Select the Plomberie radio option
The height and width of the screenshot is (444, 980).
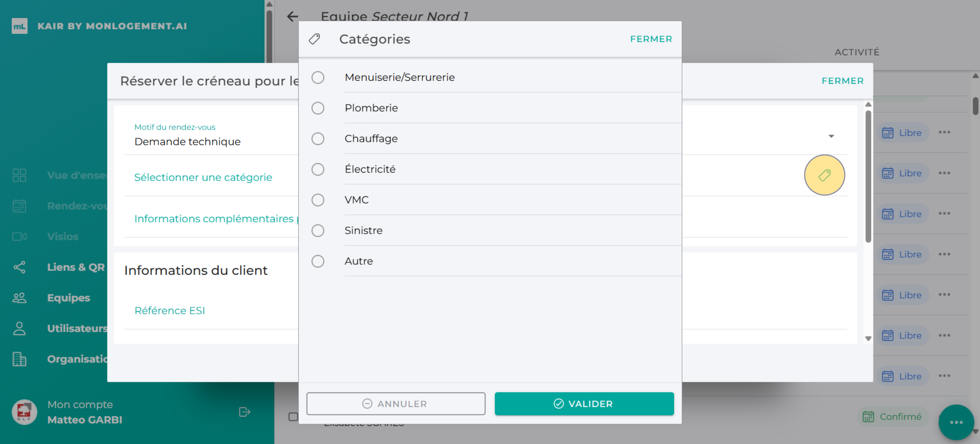(x=318, y=108)
